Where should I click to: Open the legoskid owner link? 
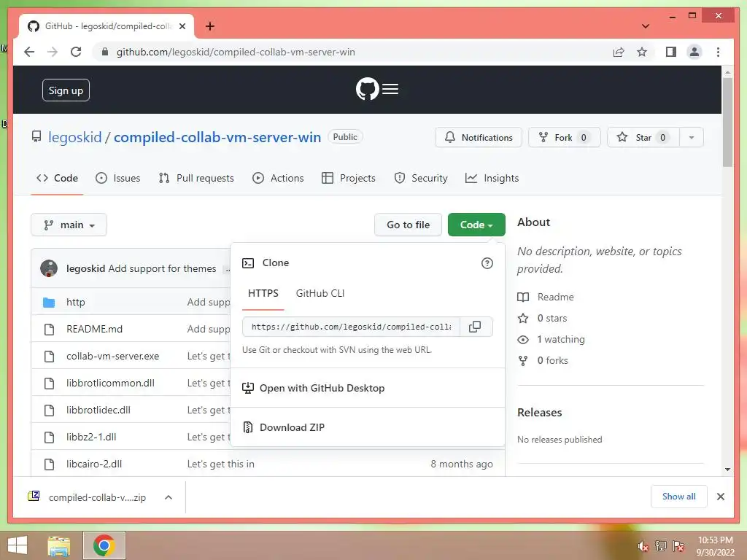click(75, 137)
